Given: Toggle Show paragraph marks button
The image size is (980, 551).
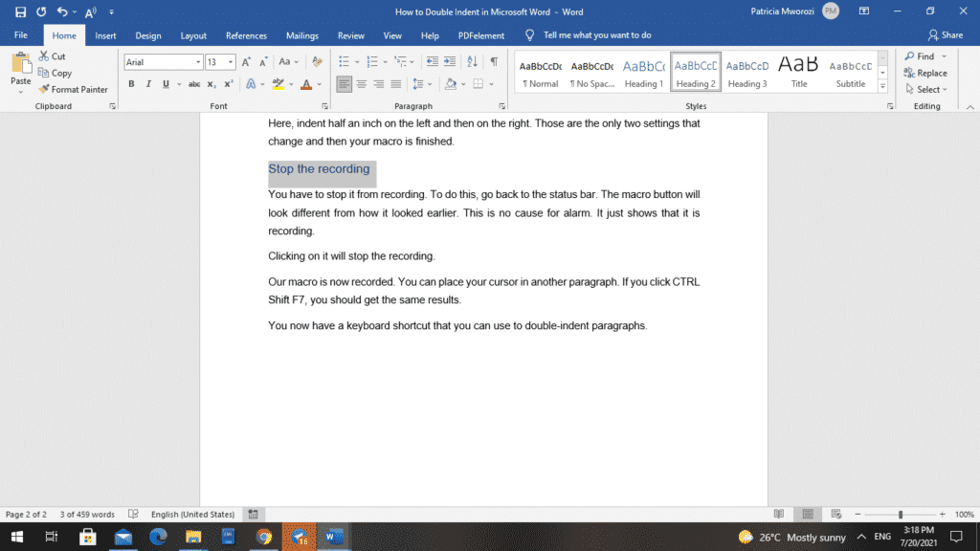Looking at the screenshot, I should [x=495, y=61].
